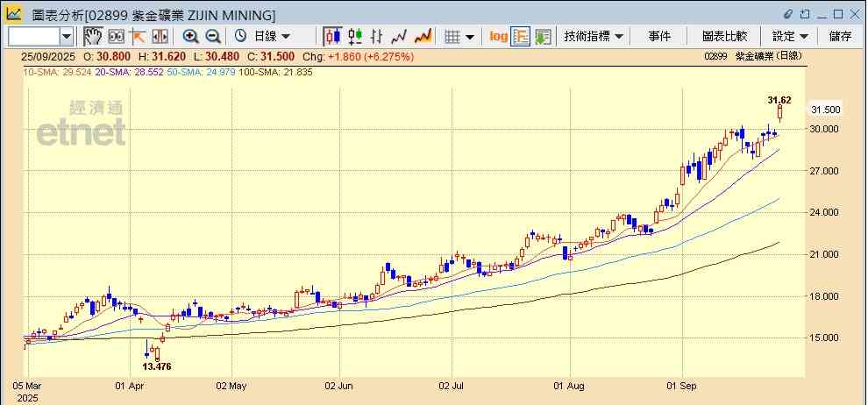Click the 儲存 button
The image size is (868, 405).
pos(840,37)
